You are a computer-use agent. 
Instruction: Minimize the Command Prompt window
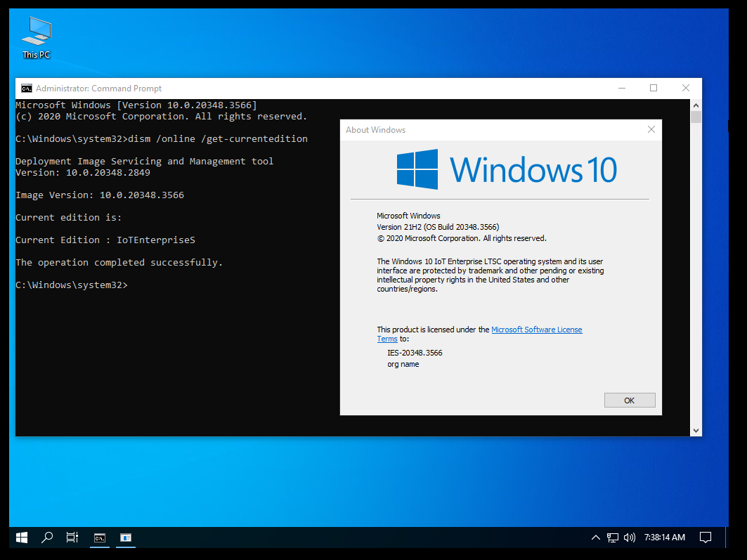[x=622, y=88]
